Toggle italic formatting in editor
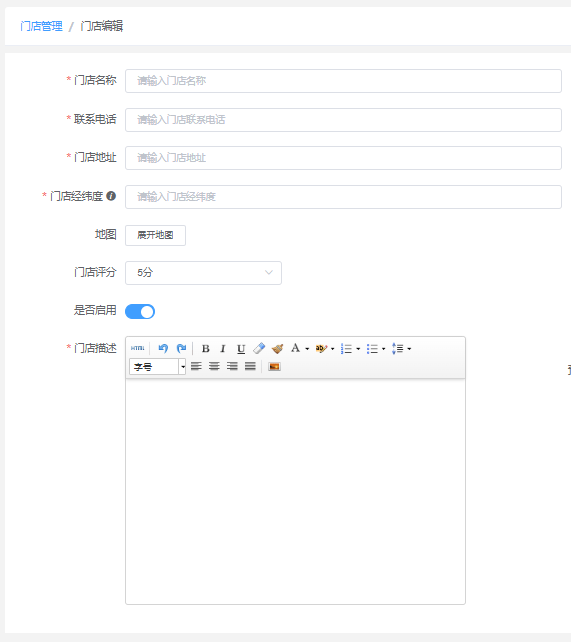571x642 pixels. click(223, 348)
